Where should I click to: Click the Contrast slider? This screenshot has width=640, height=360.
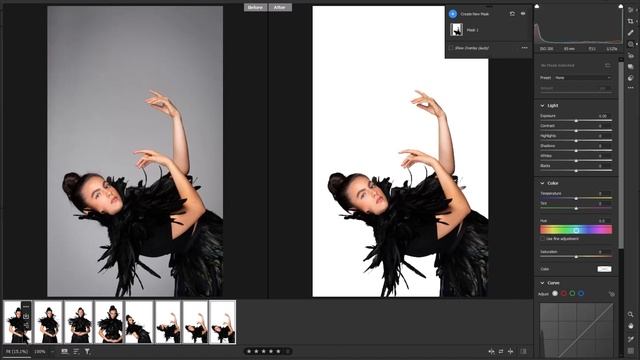tap(576, 131)
